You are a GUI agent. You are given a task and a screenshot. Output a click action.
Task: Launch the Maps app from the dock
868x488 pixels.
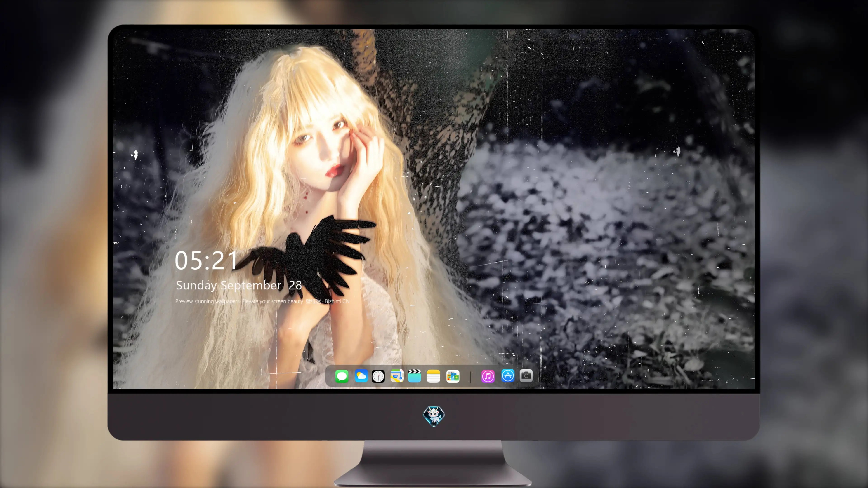(397, 376)
